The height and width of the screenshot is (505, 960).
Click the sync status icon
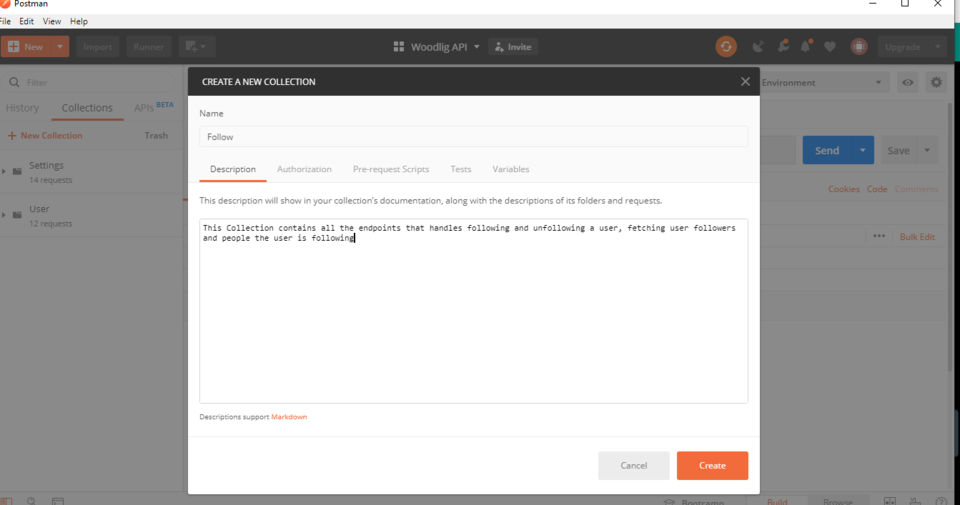coord(726,47)
